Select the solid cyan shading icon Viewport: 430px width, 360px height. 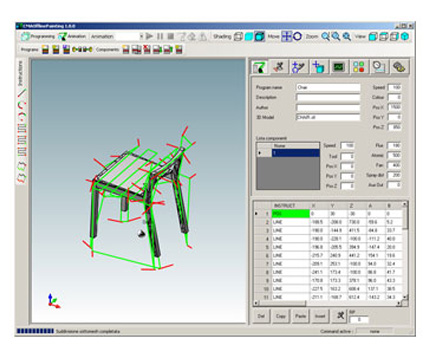click(249, 36)
